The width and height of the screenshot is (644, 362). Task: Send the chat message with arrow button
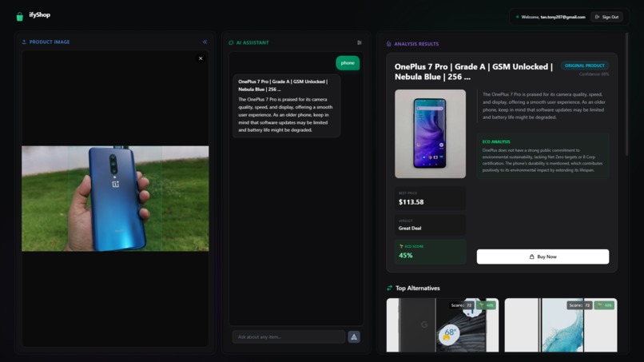(354, 337)
